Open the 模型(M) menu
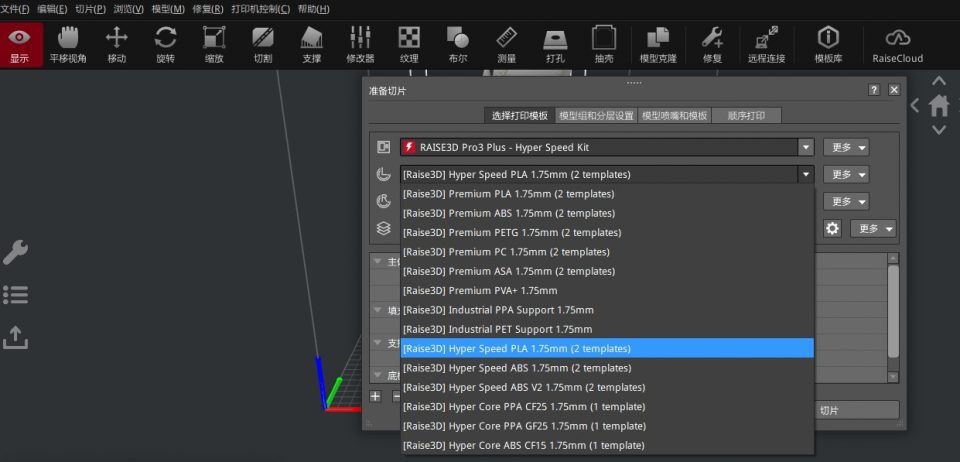The height and width of the screenshot is (462, 960). point(168,9)
